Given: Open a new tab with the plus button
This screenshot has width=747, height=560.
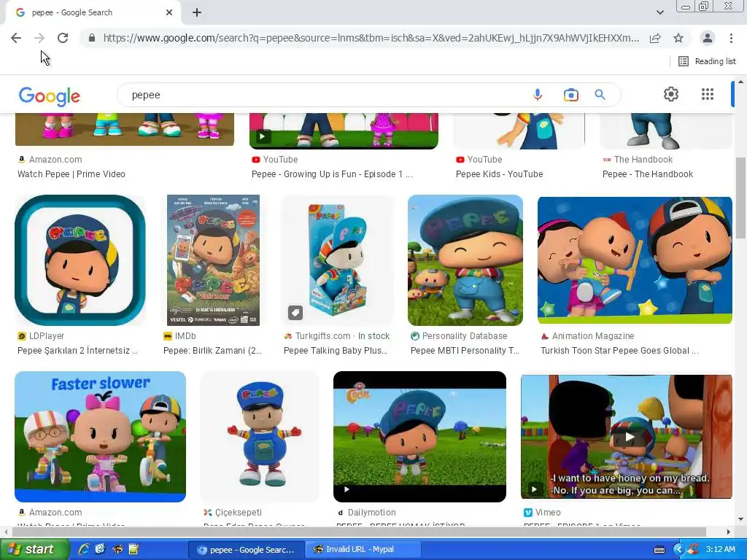Looking at the screenshot, I should coord(197,13).
